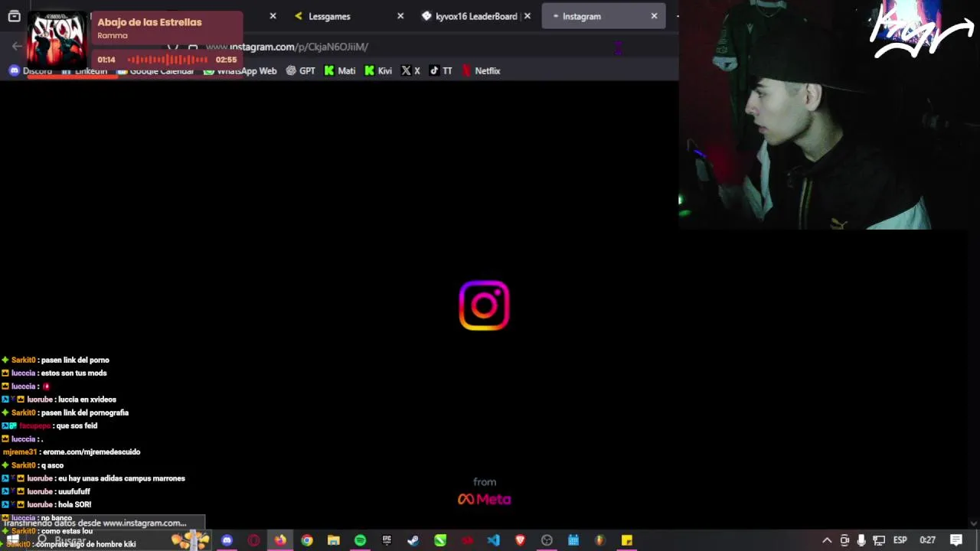Open the clock showing 0:27
This screenshot has width=980, height=551.
[x=927, y=540]
